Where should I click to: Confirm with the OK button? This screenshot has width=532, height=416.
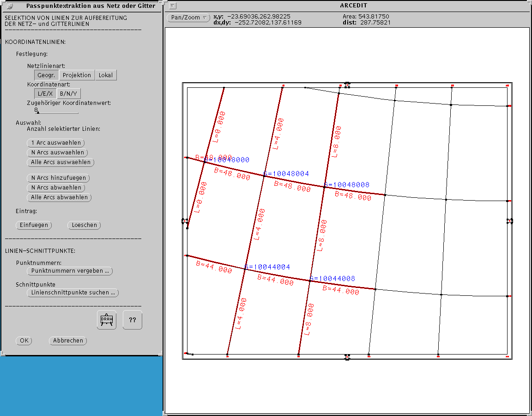click(x=24, y=341)
